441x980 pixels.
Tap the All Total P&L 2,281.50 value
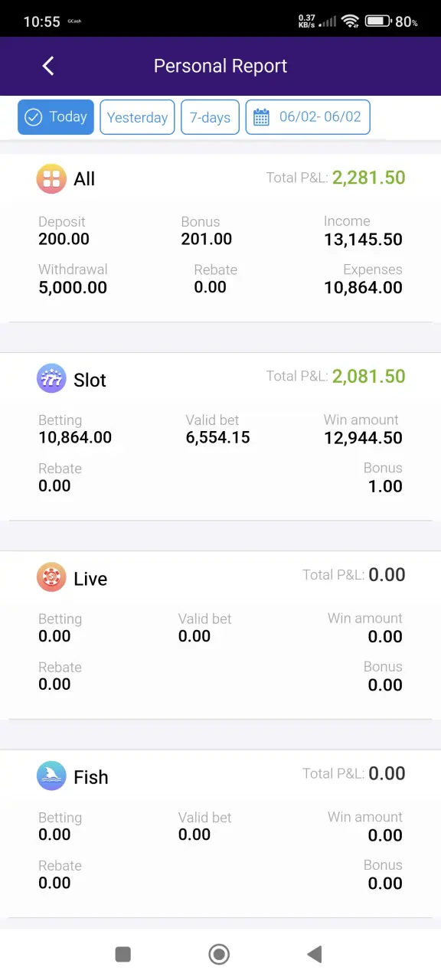point(369,178)
